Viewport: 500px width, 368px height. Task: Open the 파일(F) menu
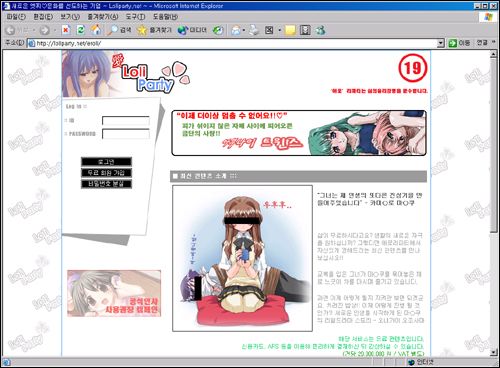[x=16, y=17]
